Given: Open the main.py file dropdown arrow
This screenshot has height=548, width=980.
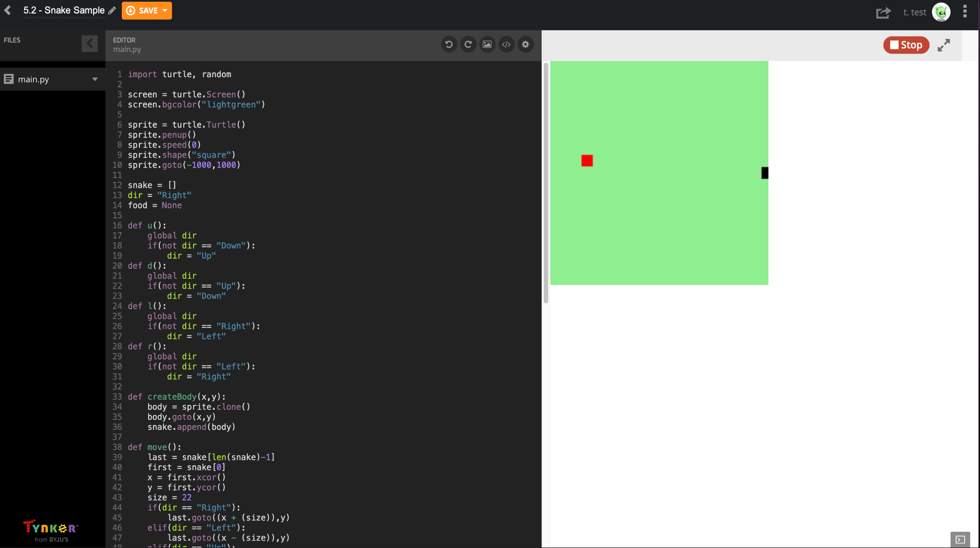Looking at the screenshot, I should (x=95, y=79).
